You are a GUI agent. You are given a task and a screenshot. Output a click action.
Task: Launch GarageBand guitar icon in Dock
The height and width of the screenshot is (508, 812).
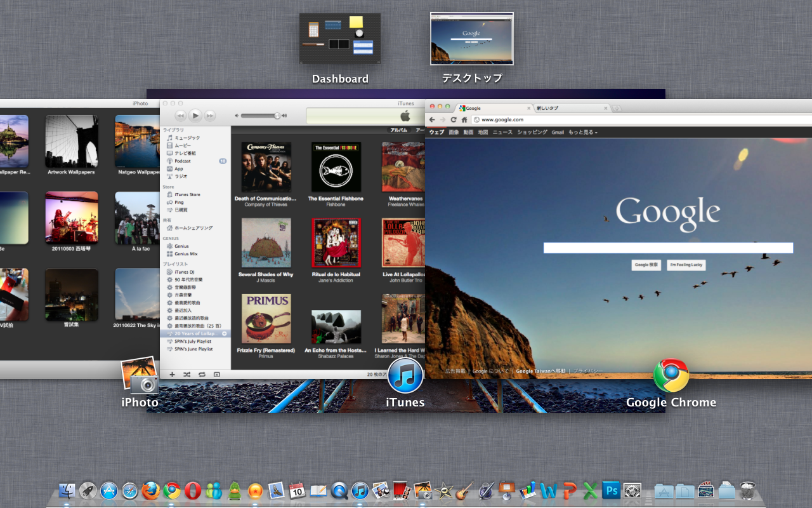click(465, 490)
